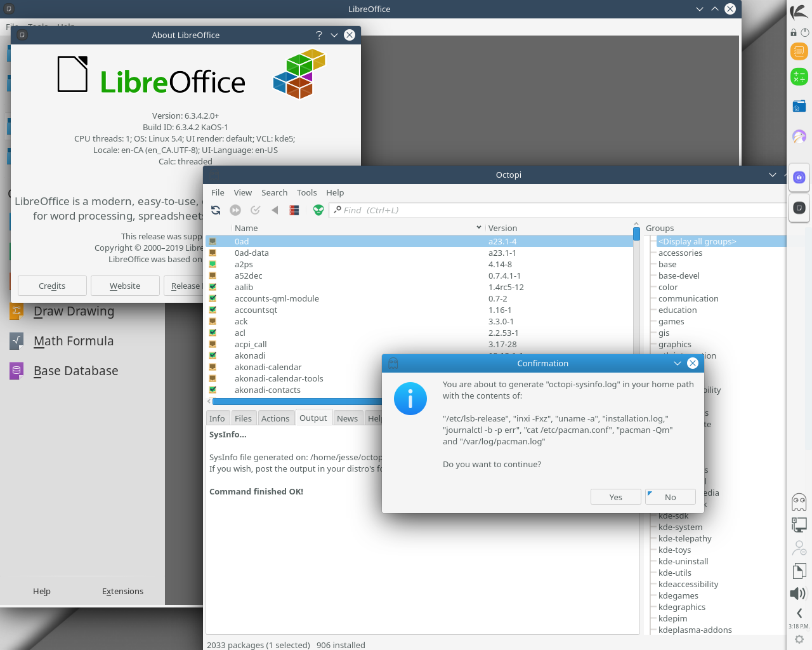Click the Find package search field
812x650 pixels.
click(557, 210)
